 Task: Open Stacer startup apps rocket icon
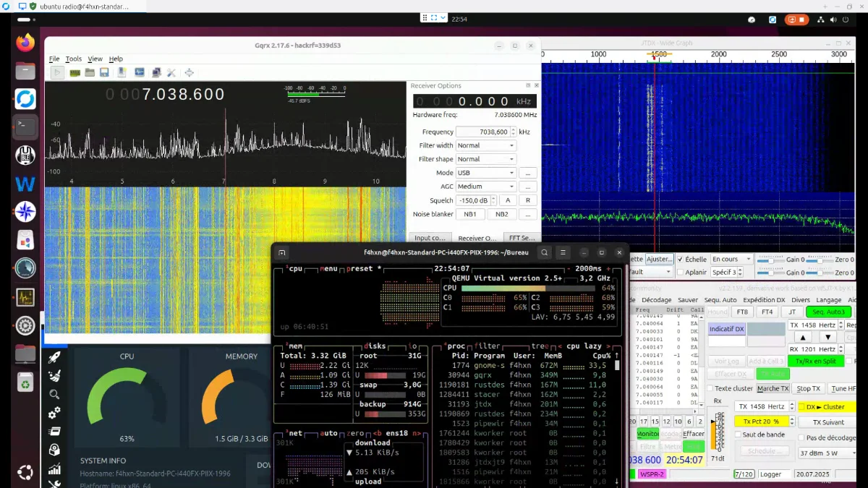click(x=54, y=357)
